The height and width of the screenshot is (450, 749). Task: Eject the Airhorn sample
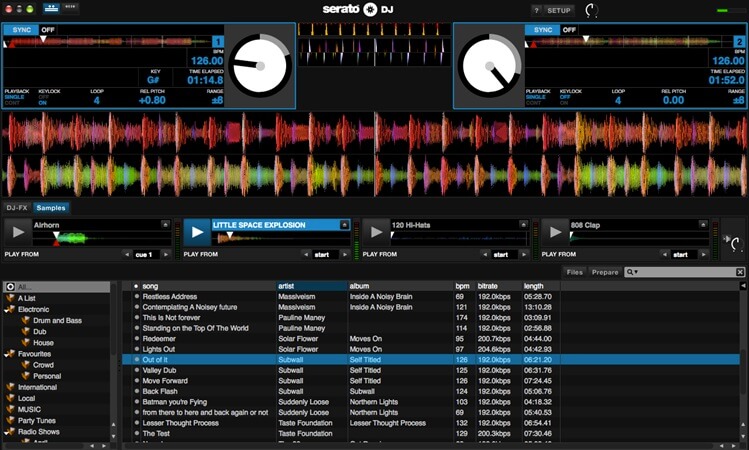165,225
